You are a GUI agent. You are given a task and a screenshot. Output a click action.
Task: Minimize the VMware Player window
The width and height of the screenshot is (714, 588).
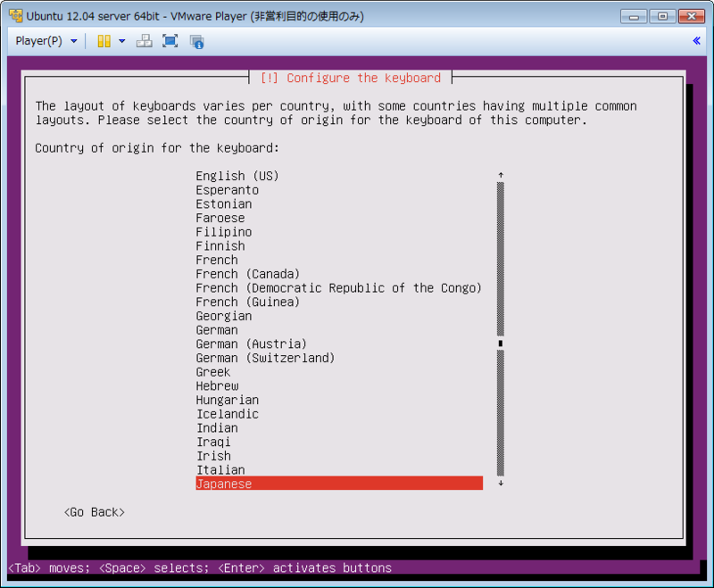click(634, 16)
